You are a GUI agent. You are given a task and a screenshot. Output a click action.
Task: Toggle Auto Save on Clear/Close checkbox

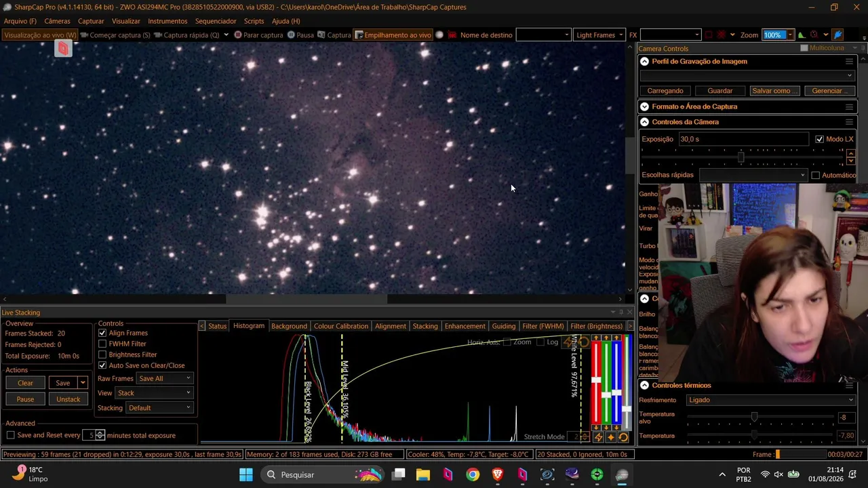[x=102, y=365]
